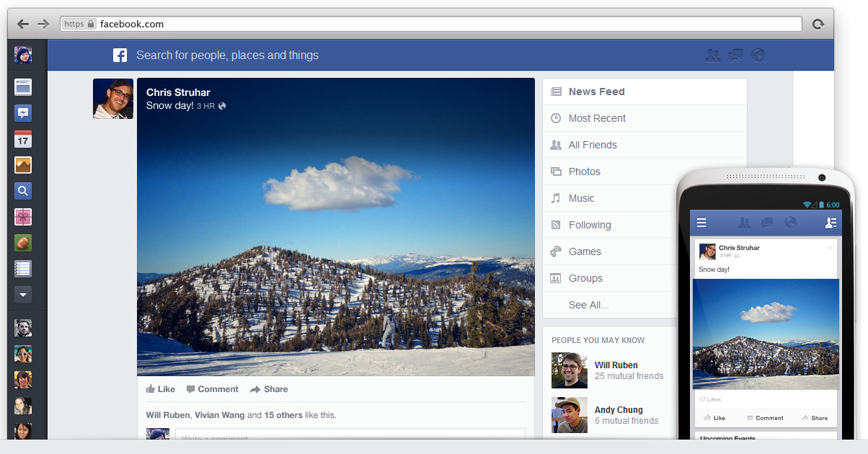Share the Snow day post in the browser
The image size is (868, 454).
coord(269,389)
